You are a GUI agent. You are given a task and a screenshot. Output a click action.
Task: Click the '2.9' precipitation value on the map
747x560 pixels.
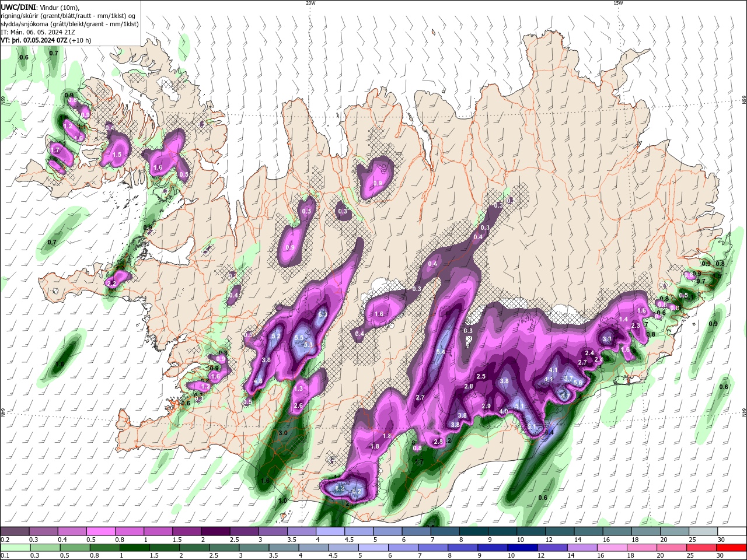tap(486, 406)
